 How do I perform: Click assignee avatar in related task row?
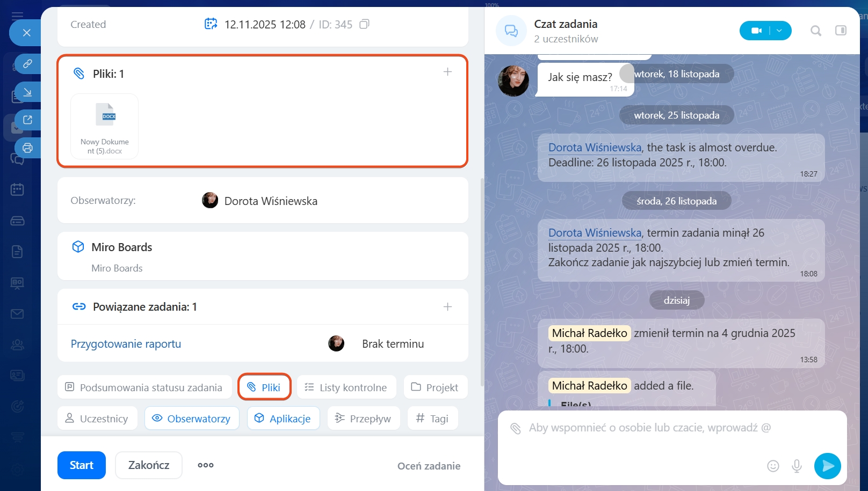pyautogui.click(x=336, y=343)
